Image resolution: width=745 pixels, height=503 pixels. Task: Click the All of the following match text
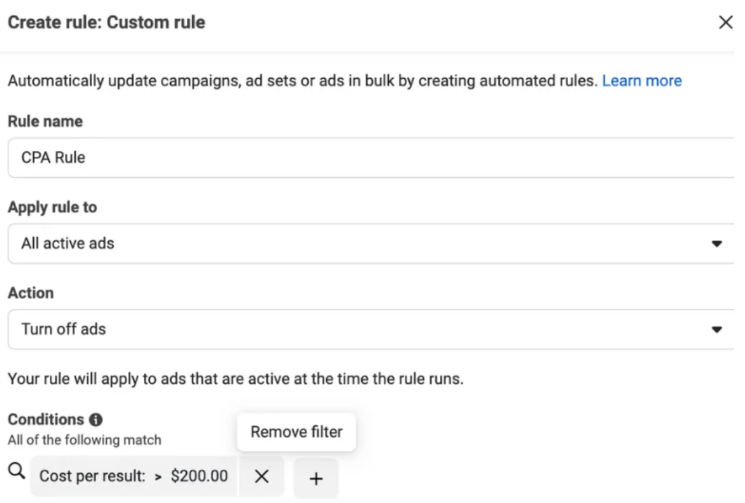[x=84, y=439]
